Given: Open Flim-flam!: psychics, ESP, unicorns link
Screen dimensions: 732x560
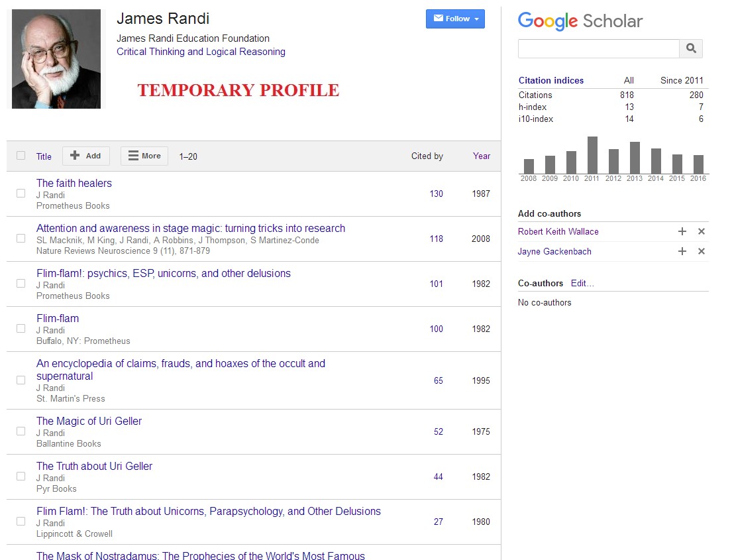Looking at the screenshot, I should coord(164,273).
